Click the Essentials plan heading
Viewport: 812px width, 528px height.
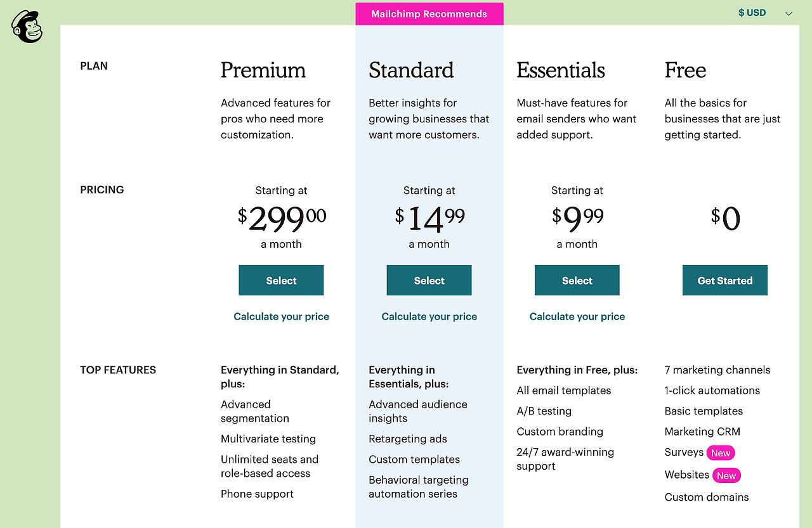(x=561, y=70)
